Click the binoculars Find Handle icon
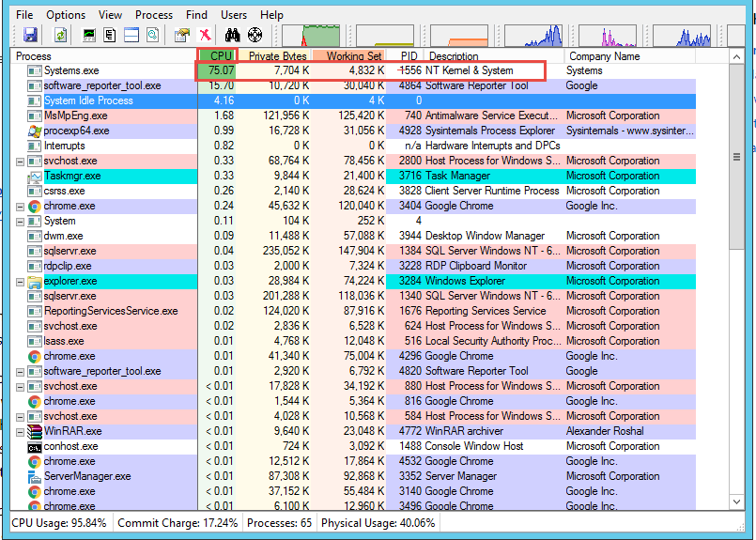 (x=232, y=35)
